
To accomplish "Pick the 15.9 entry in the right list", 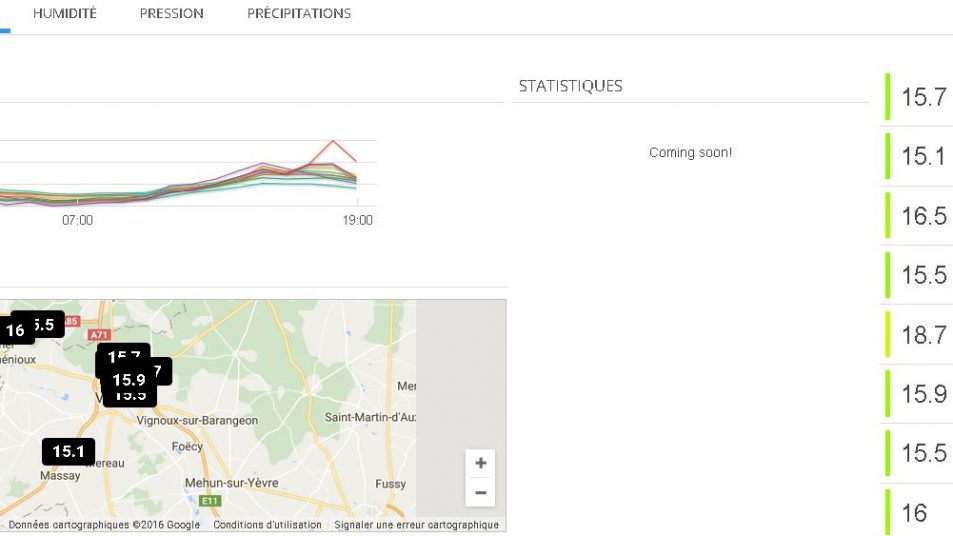I will [x=923, y=394].
